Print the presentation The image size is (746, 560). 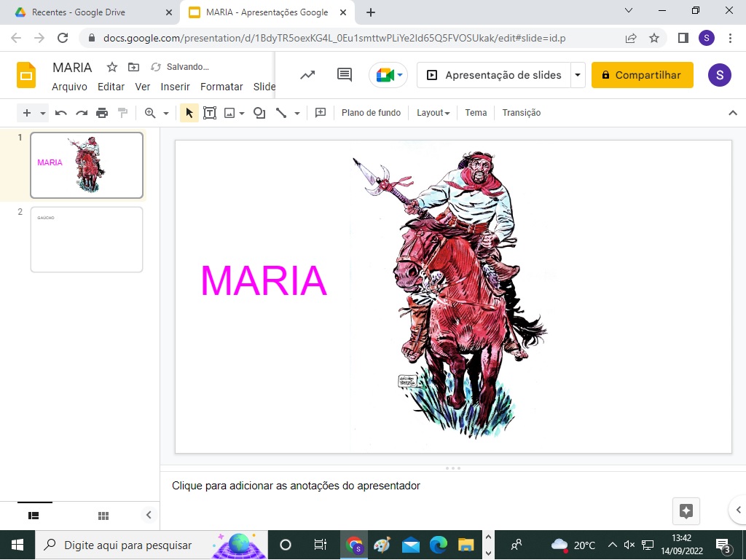[x=102, y=113]
